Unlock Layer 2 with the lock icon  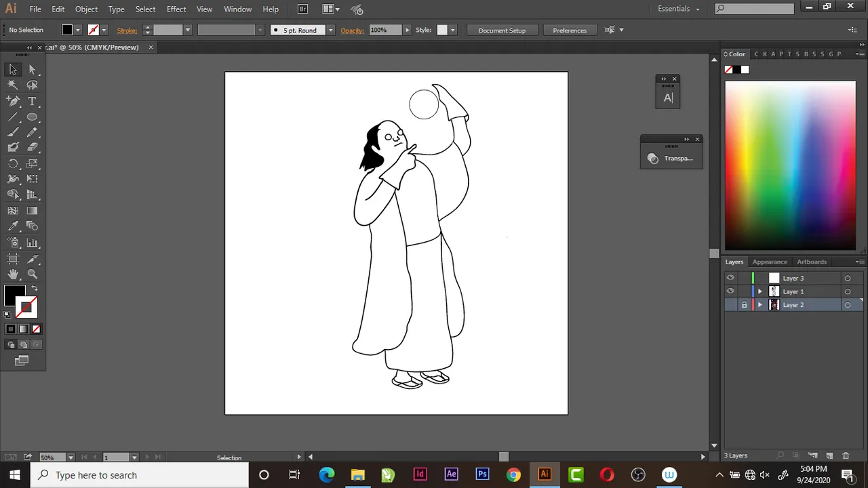coord(744,305)
